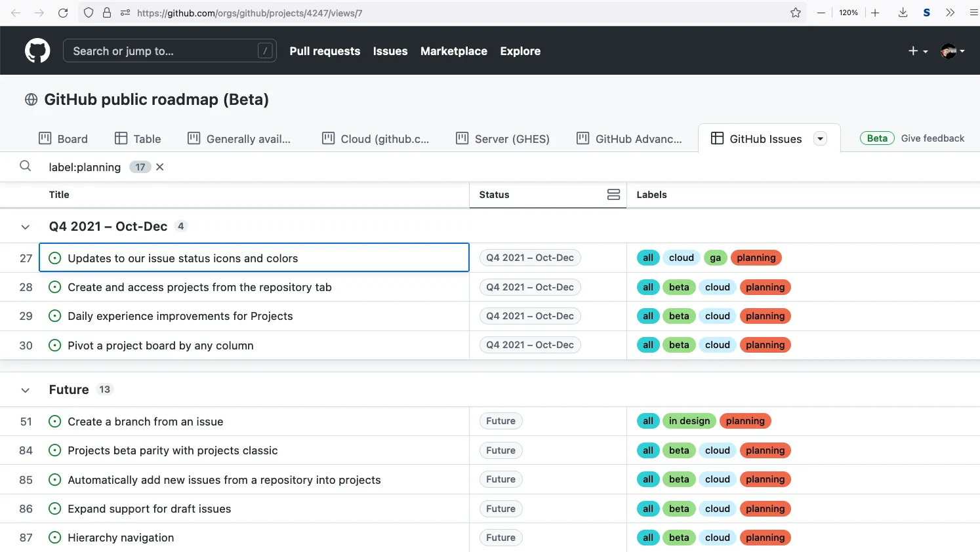Open the GitHub Issues tab dropdown arrow
The width and height of the screenshot is (980, 552).
(x=820, y=138)
